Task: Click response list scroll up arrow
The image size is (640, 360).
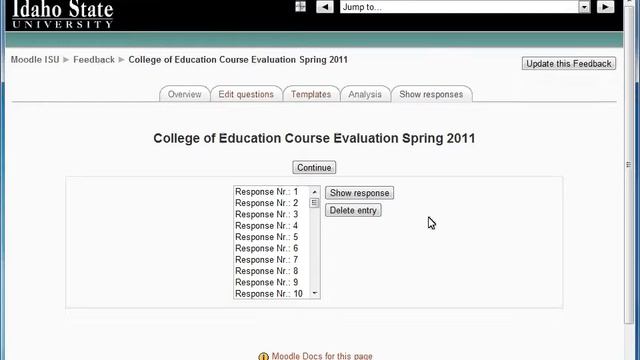Action: [x=314, y=191]
